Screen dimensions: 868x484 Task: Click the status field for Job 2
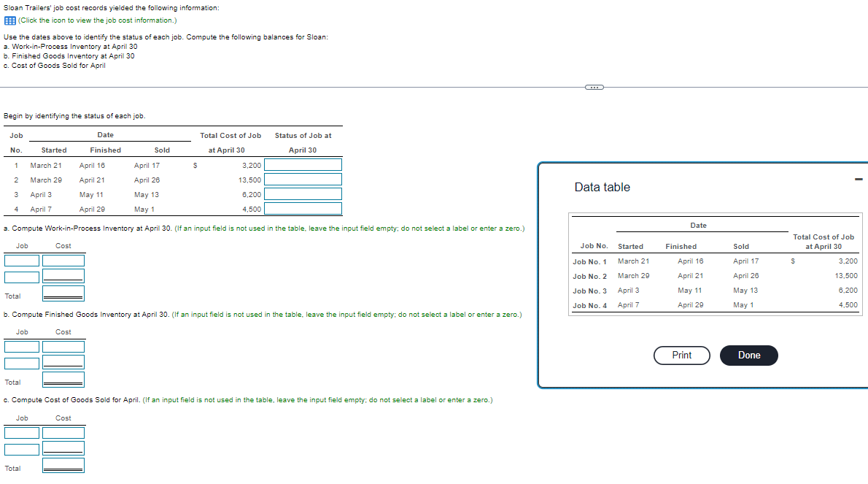303,179
